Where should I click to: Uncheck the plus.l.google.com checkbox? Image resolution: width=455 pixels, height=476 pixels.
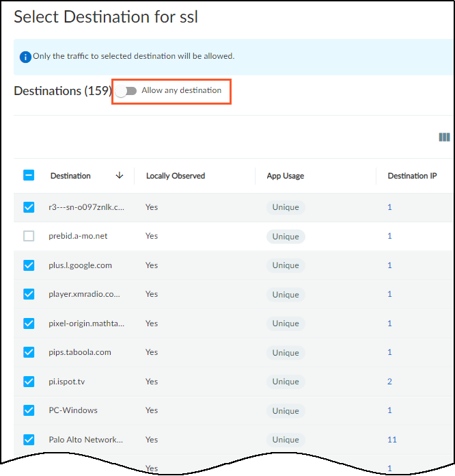(x=29, y=265)
